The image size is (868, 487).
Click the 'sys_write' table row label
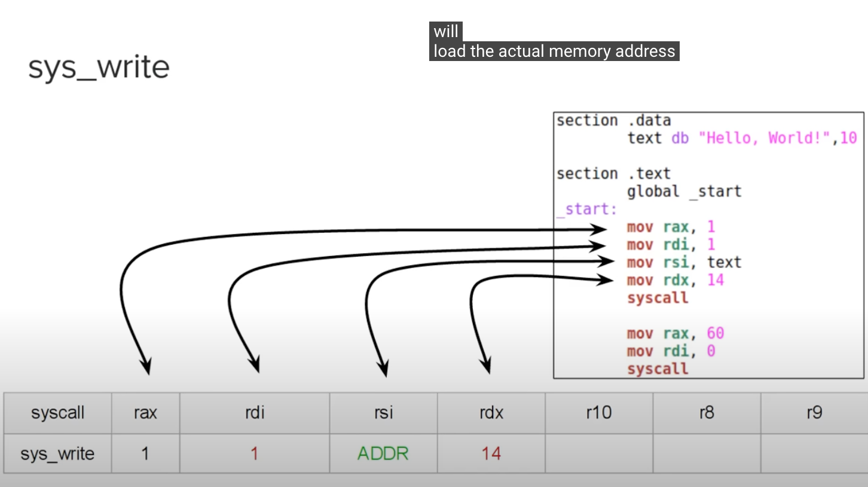(x=58, y=453)
